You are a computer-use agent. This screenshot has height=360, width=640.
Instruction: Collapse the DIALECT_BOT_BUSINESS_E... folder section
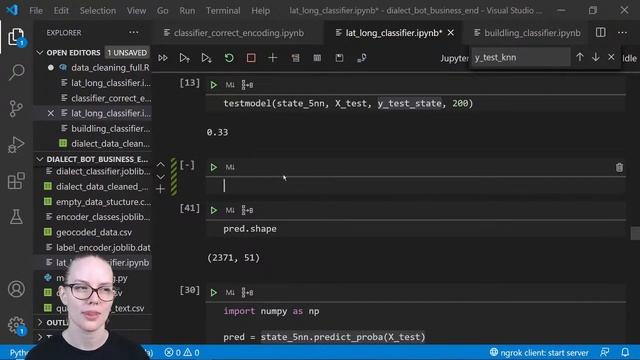pyautogui.click(x=40, y=159)
